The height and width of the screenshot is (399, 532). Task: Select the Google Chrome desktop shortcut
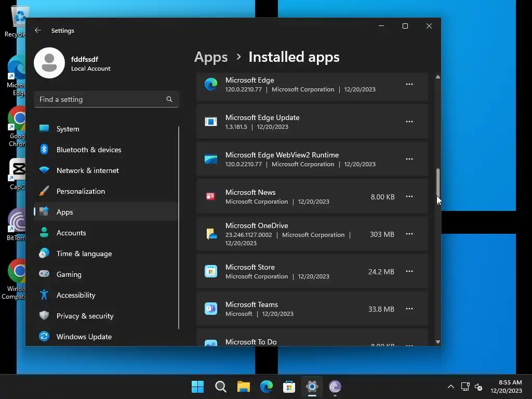[x=17, y=126]
